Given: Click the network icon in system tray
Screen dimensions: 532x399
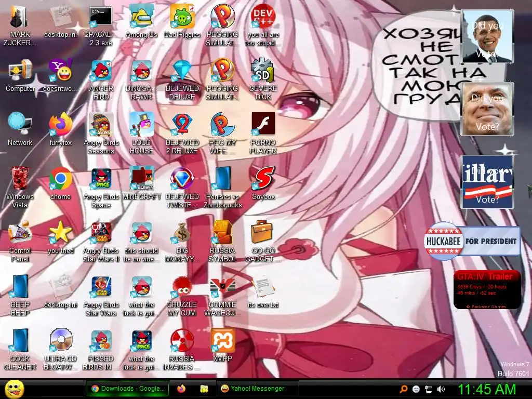Looking at the screenshot, I should coord(429,389).
